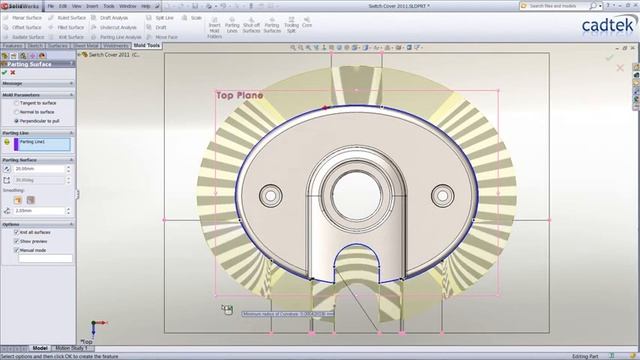Click the Scale tool
Viewport: 640px width, 360px height.
coord(191,18)
